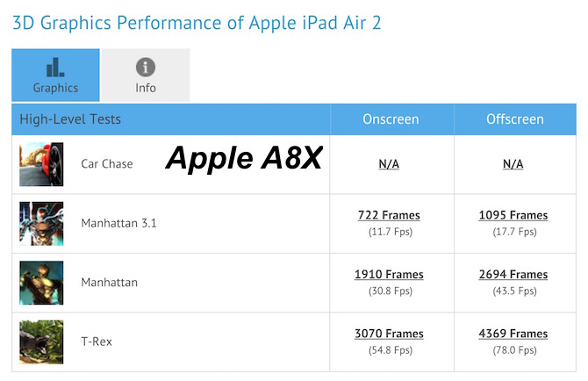Image resolution: width=588 pixels, height=381 pixels.
Task: Open the 4369 Frames T-Rex offscreen result
Action: (x=513, y=334)
